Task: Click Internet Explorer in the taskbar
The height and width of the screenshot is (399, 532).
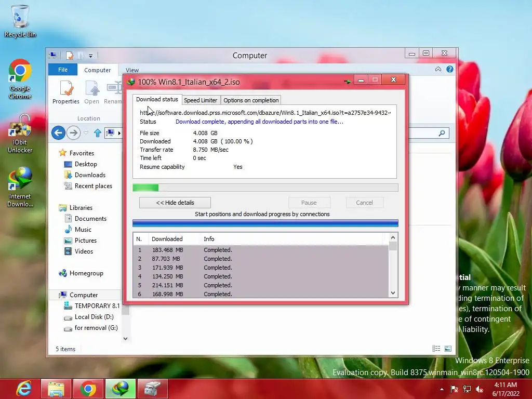Action: click(24, 389)
